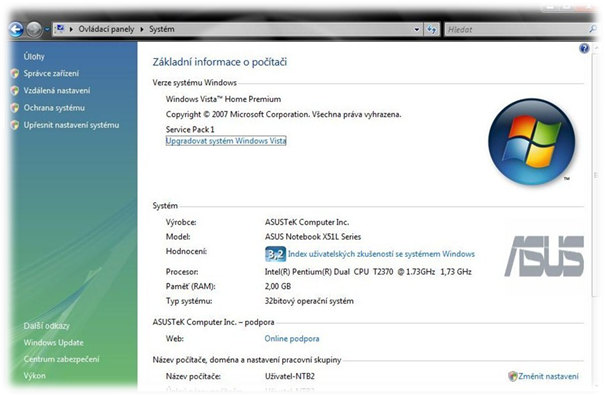The height and width of the screenshot is (396, 605).
Task: Open Upřesnit nastavení systému
Action: pyautogui.click(x=71, y=125)
